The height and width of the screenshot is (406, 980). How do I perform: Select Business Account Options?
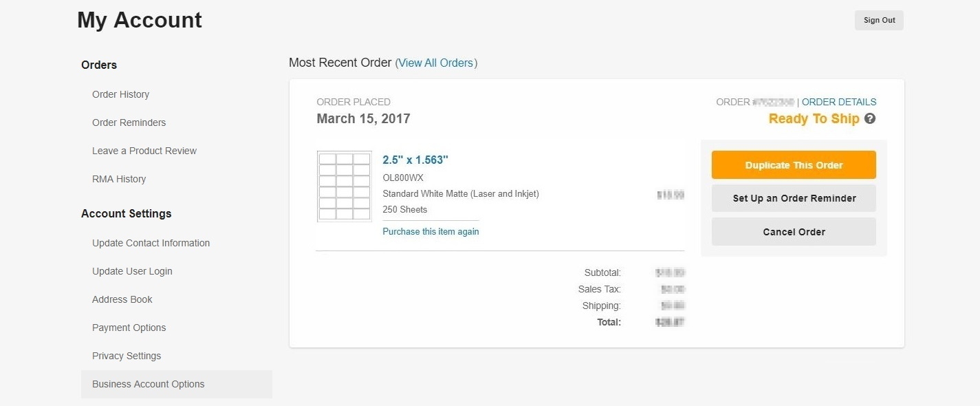(149, 384)
